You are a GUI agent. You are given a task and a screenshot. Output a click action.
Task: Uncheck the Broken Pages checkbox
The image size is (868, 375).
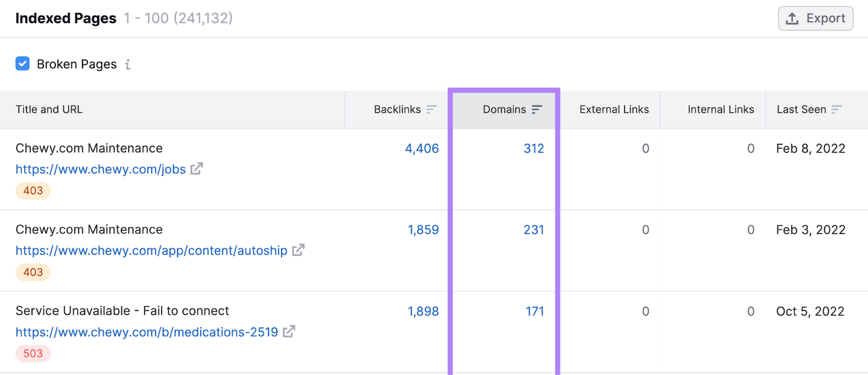click(x=23, y=64)
